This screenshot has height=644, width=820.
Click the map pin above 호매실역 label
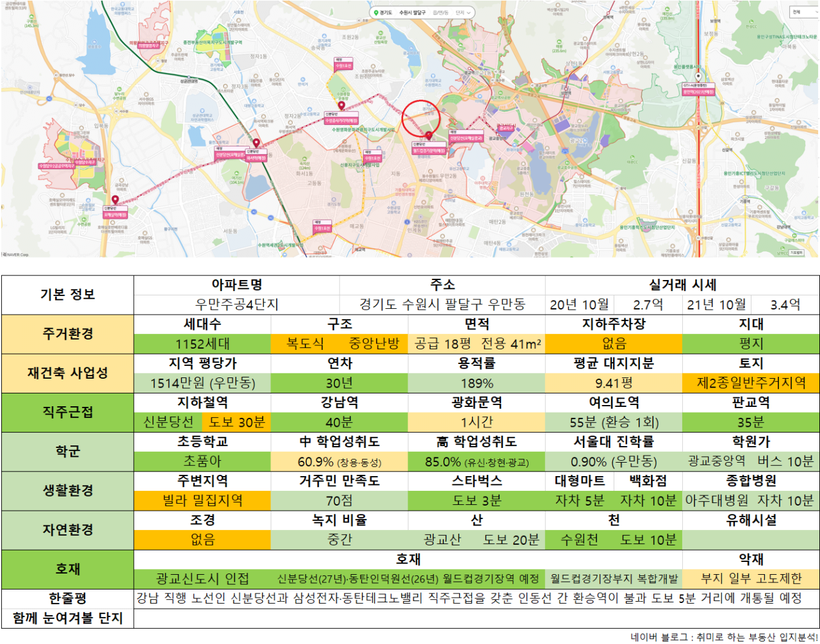[115, 200]
